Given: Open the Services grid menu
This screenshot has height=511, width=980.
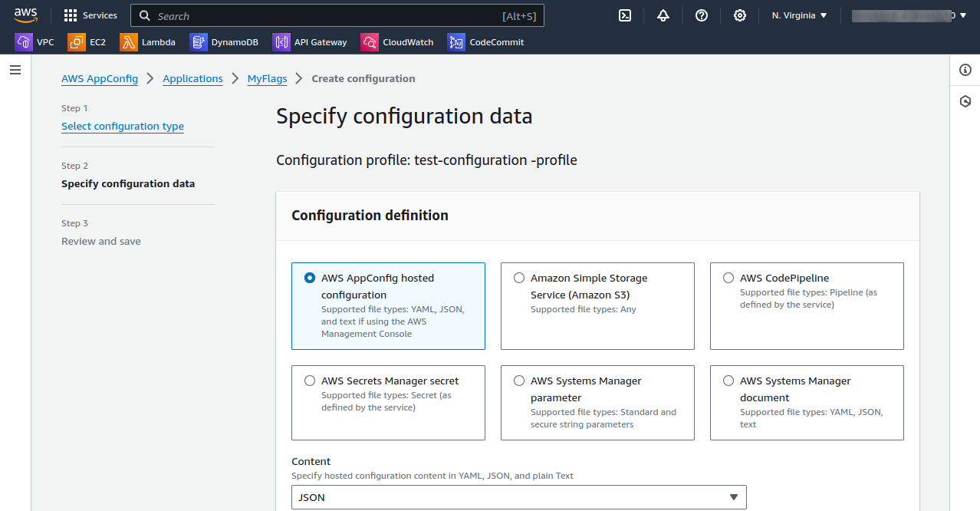Looking at the screenshot, I should point(71,15).
